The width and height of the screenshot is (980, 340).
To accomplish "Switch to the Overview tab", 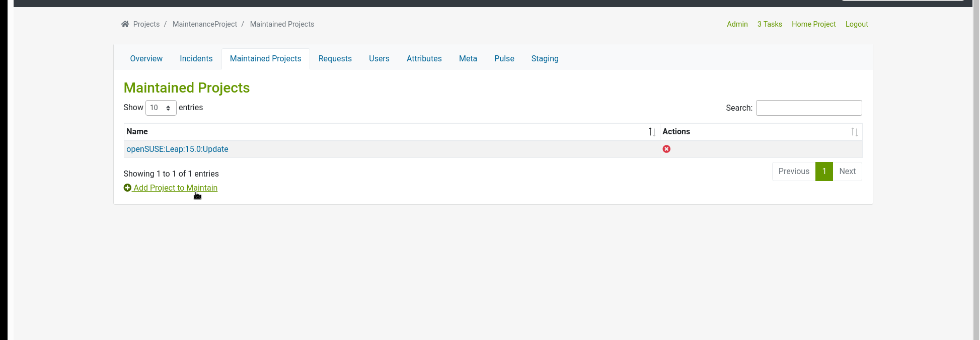I will pos(146,59).
